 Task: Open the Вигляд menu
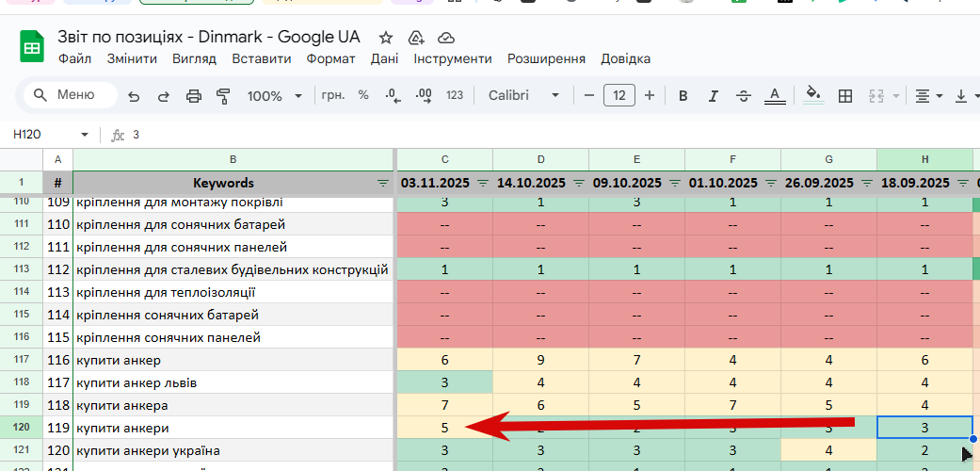[x=194, y=58]
